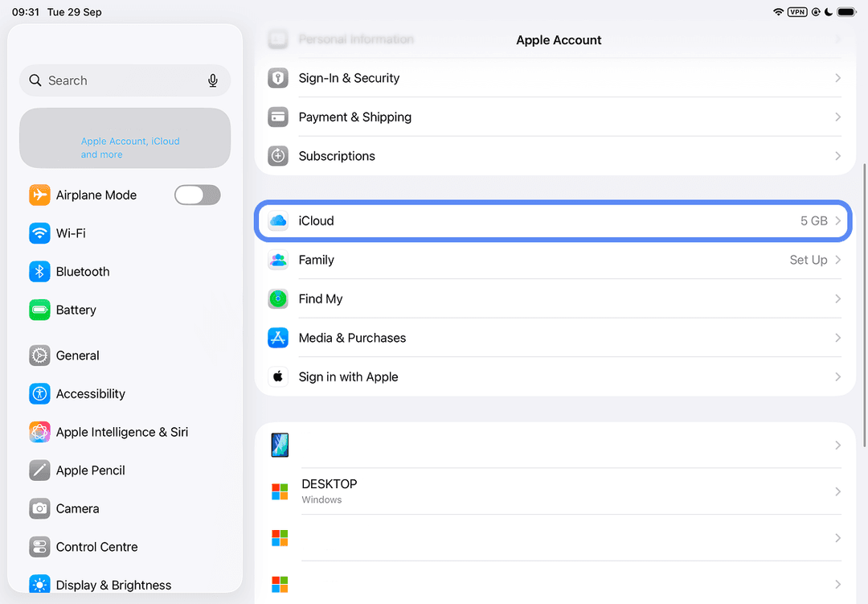Tap the Sign-In & Security shield icon

pyautogui.click(x=278, y=78)
